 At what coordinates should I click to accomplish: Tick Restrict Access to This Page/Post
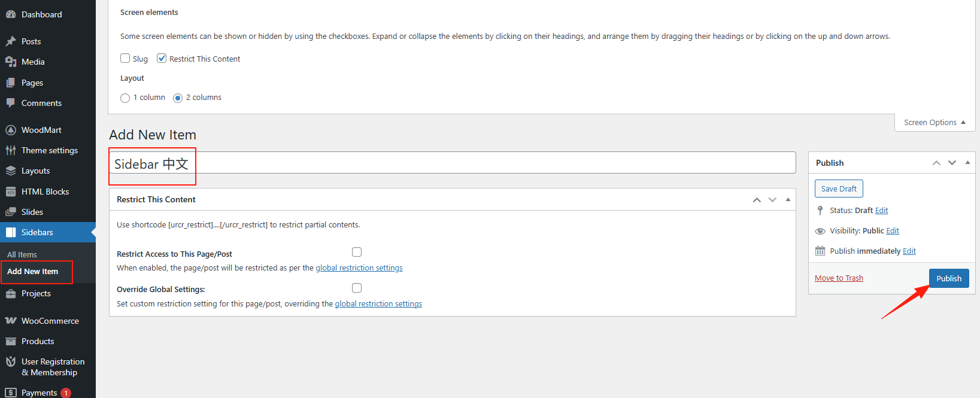[357, 252]
